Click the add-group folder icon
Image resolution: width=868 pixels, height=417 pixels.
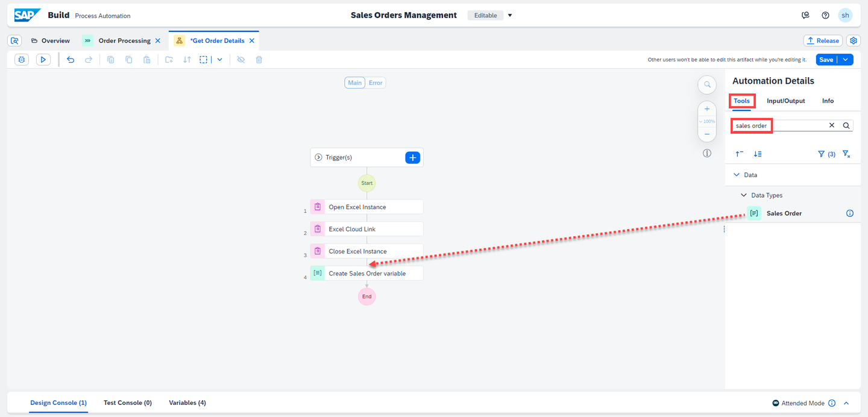(x=169, y=60)
